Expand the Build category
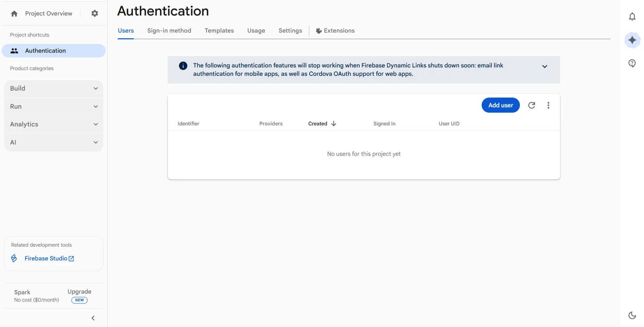Viewport: 644px width, 327px height. [x=54, y=88]
